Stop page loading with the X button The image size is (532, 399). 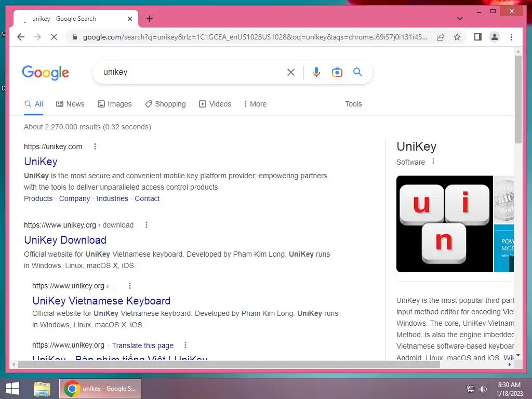click(x=54, y=37)
